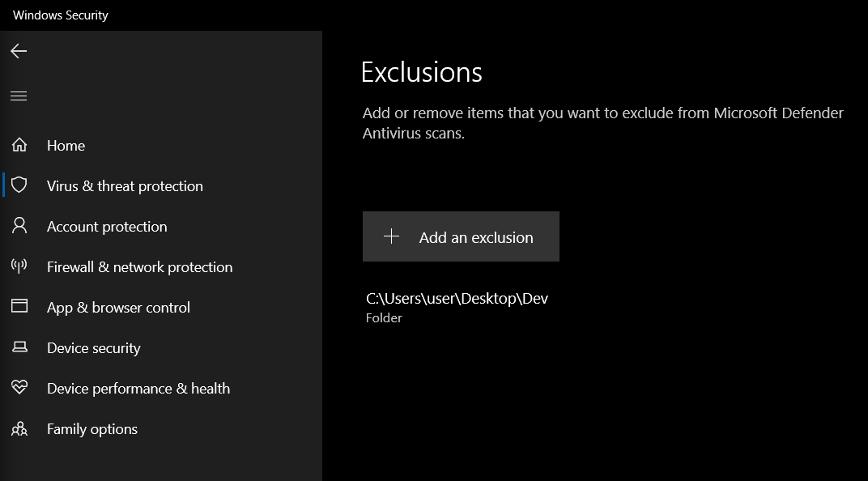
Task: Click the back arrow icon
Action: pyautogui.click(x=18, y=51)
